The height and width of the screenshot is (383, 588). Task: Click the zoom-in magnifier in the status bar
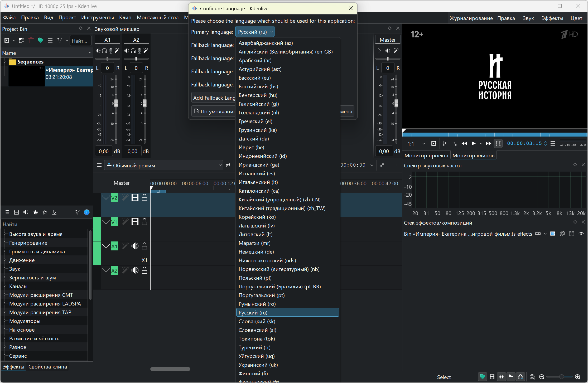click(x=577, y=377)
